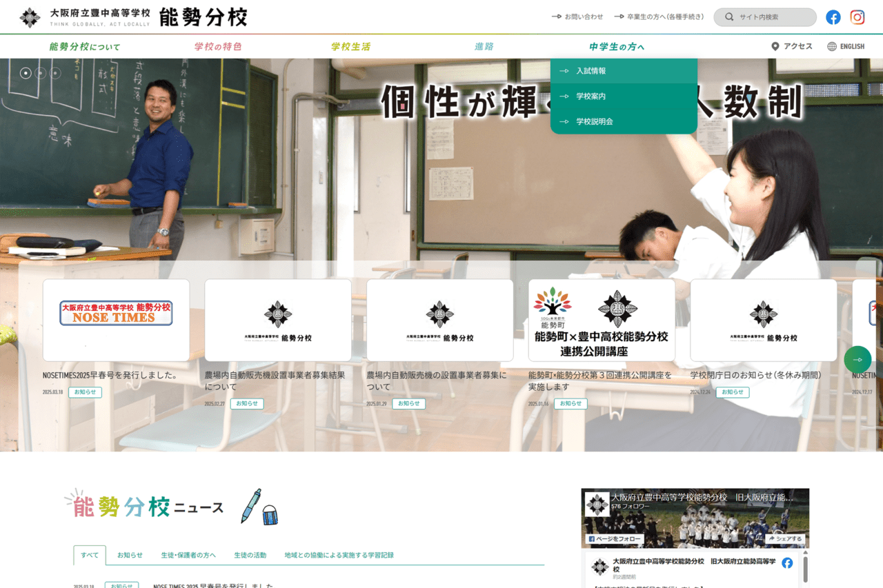Viewport: 883px width, 588px height.
Task: Click the Facebook icon on the sidebar widget
Action: 786,562
